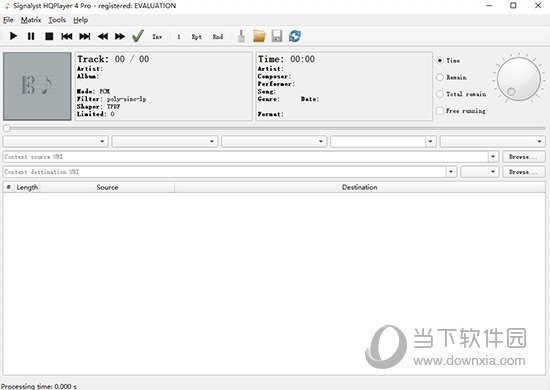Click the # column header
This screenshot has height=390, width=550.
[8, 187]
